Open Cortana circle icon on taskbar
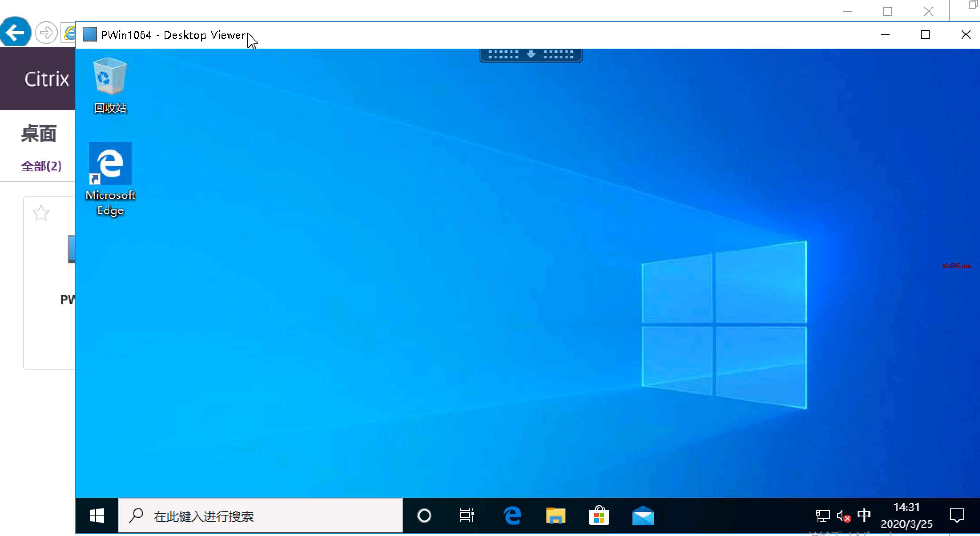Image resolution: width=980 pixels, height=536 pixels. [x=424, y=516]
